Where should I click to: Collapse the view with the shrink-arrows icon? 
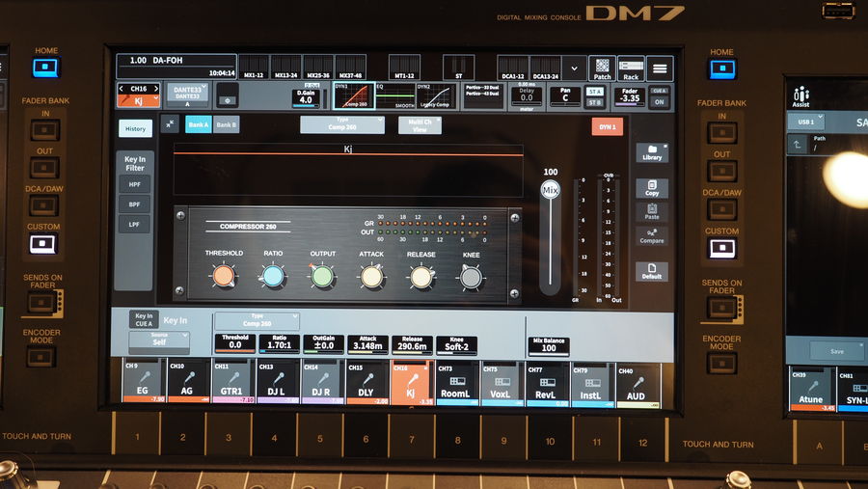pos(170,124)
